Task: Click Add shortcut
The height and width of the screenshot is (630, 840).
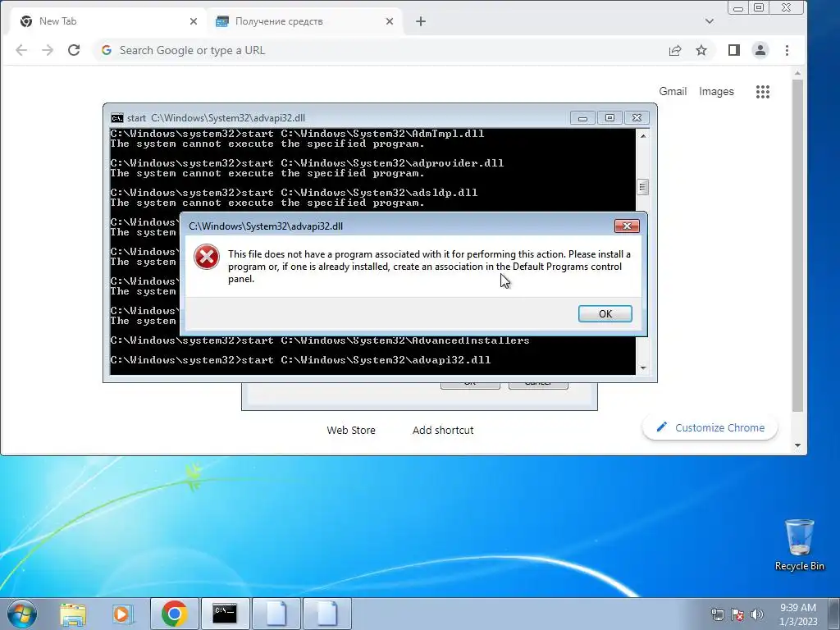Action: pos(443,430)
